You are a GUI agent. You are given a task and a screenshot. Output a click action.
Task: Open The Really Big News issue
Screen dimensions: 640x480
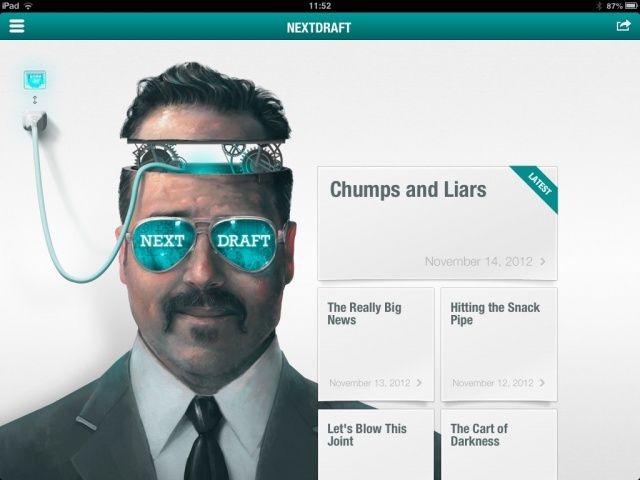click(x=376, y=344)
